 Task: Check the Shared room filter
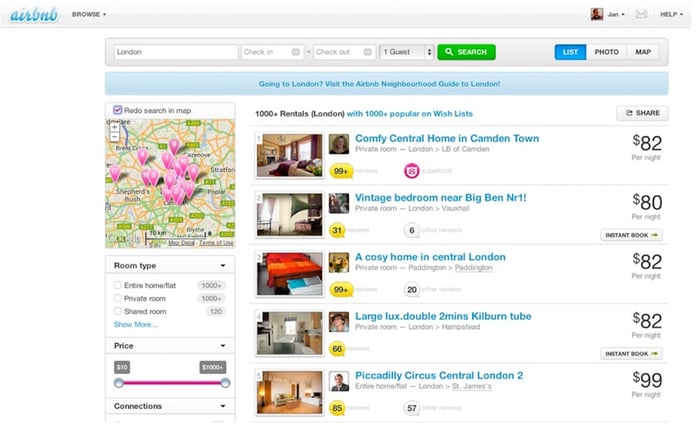point(117,311)
